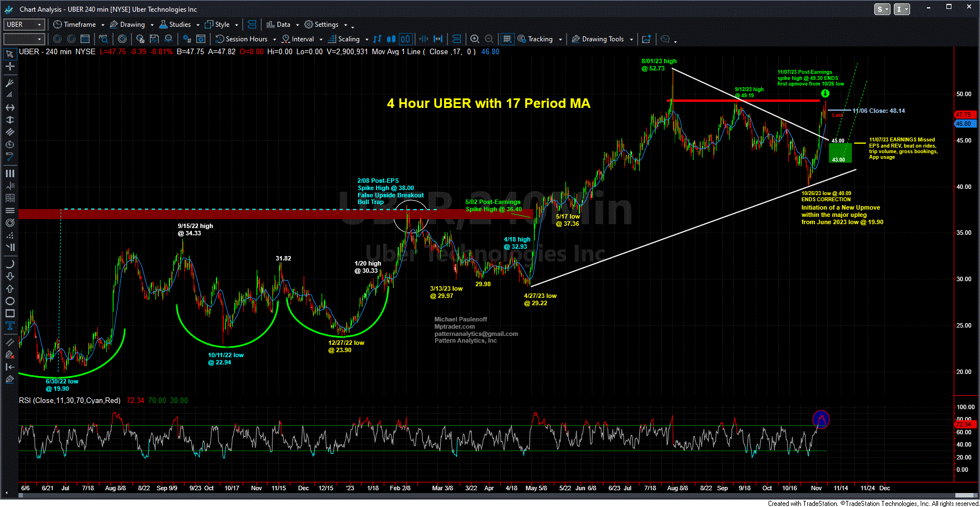980x507 pixels.
Task: Click the chat bubble chart icon
Action: [665, 39]
